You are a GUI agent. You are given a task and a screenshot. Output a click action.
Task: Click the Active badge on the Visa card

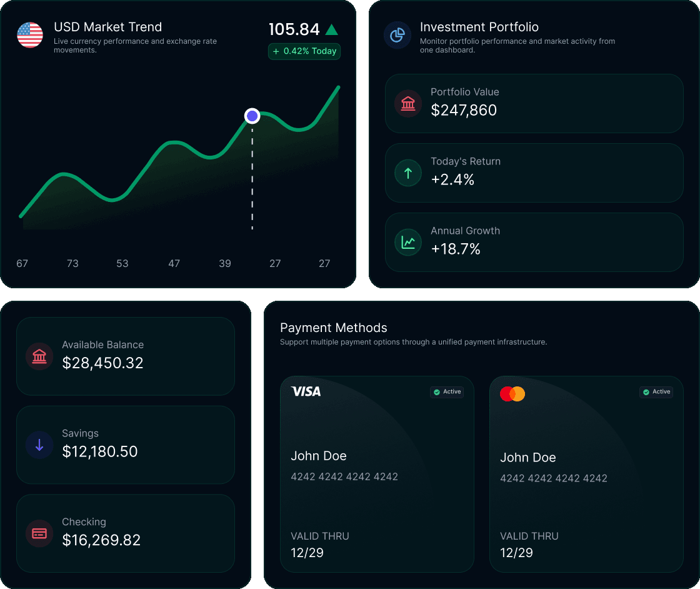[447, 392]
